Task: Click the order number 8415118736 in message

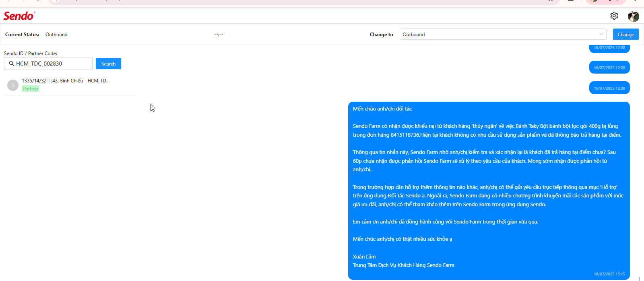Action: (404, 135)
